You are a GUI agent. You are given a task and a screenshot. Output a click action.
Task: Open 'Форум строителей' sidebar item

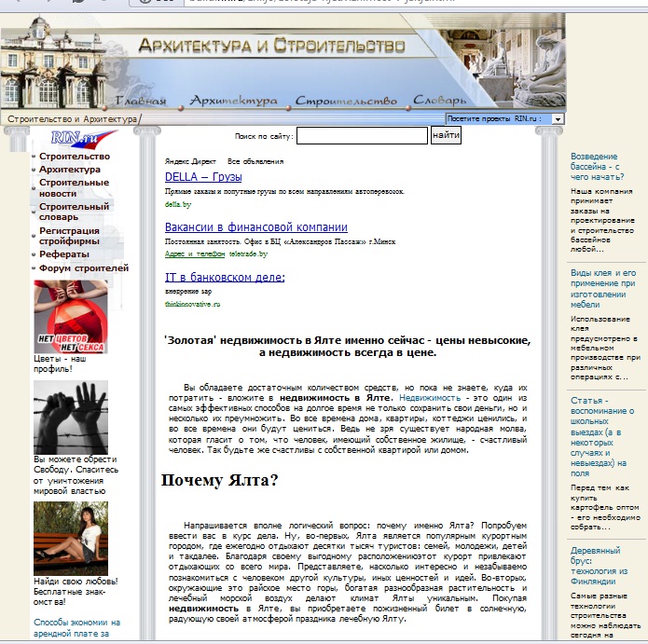coord(84,268)
